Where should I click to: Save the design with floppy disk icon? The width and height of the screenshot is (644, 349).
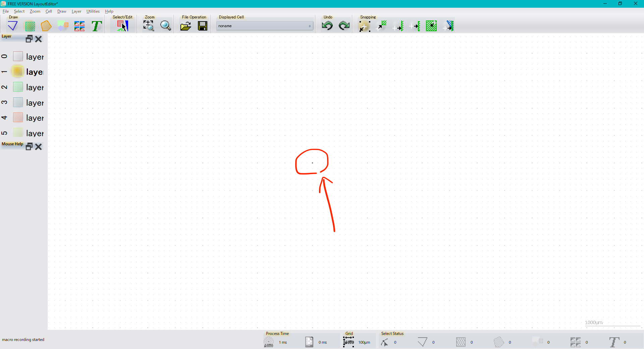pos(203,26)
